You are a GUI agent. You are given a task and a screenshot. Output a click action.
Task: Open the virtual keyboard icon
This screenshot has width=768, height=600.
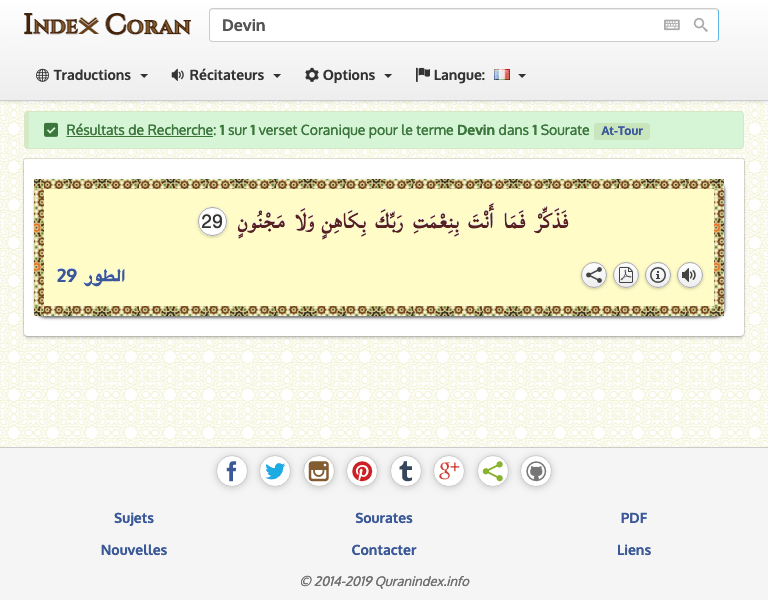671,25
